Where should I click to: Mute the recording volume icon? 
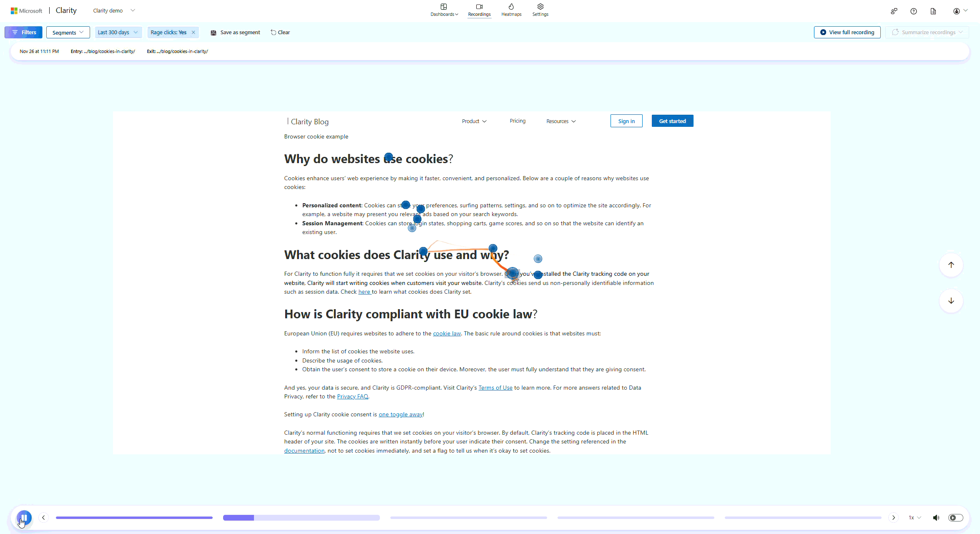[x=936, y=518]
